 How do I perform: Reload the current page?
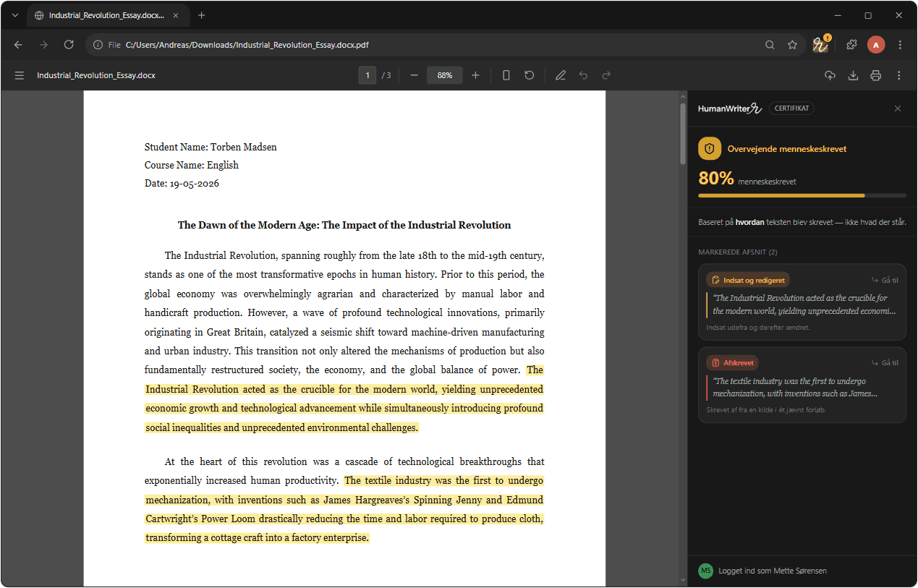coord(69,45)
